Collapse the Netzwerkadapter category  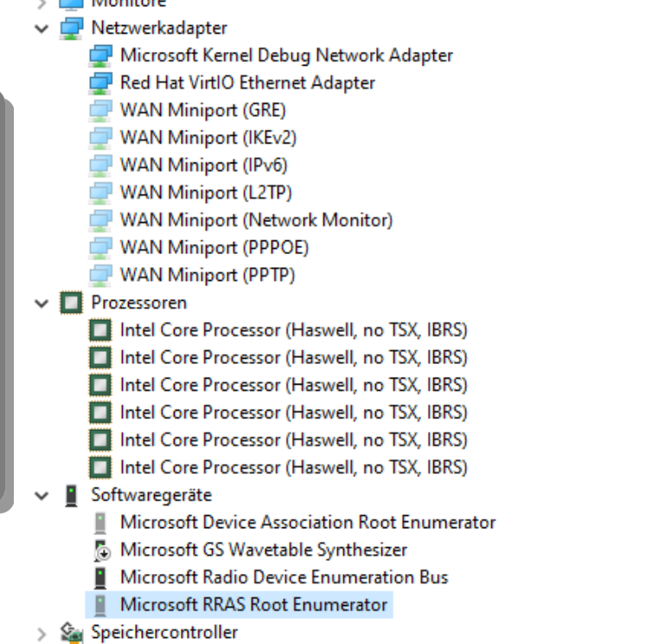42,29
